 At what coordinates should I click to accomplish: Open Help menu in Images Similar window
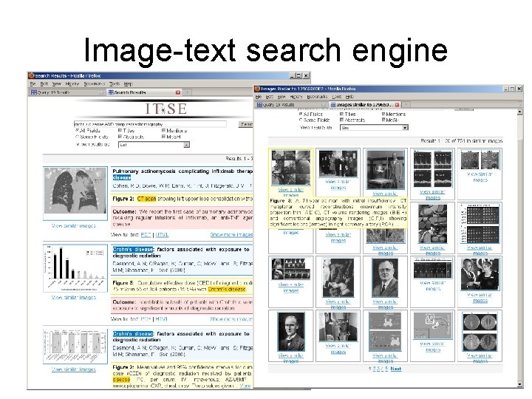(x=349, y=97)
